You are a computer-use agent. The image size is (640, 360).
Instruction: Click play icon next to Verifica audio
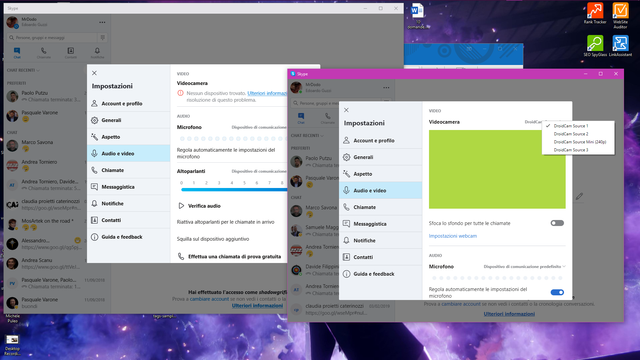click(181, 206)
